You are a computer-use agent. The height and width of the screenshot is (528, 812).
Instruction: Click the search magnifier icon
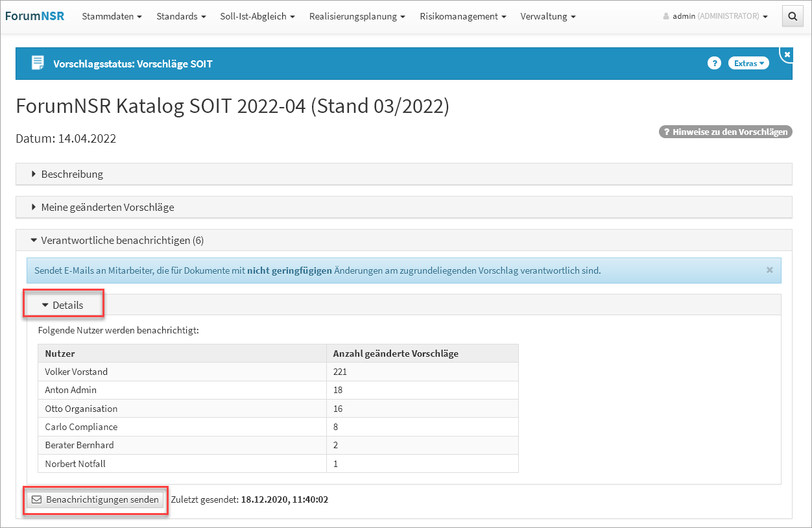click(792, 17)
